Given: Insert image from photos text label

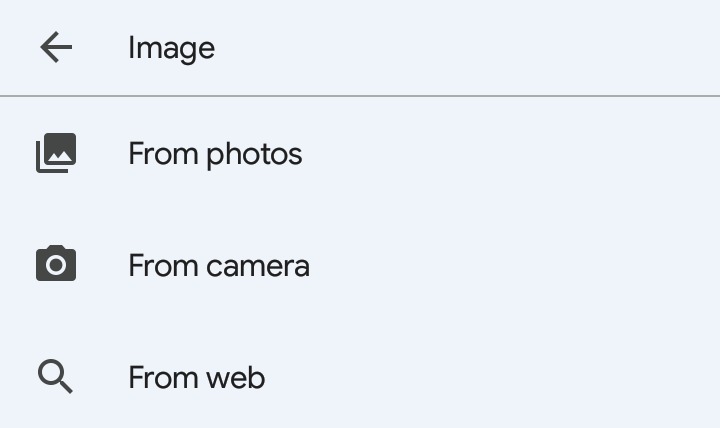Looking at the screenshot, I should click(215, 154).
